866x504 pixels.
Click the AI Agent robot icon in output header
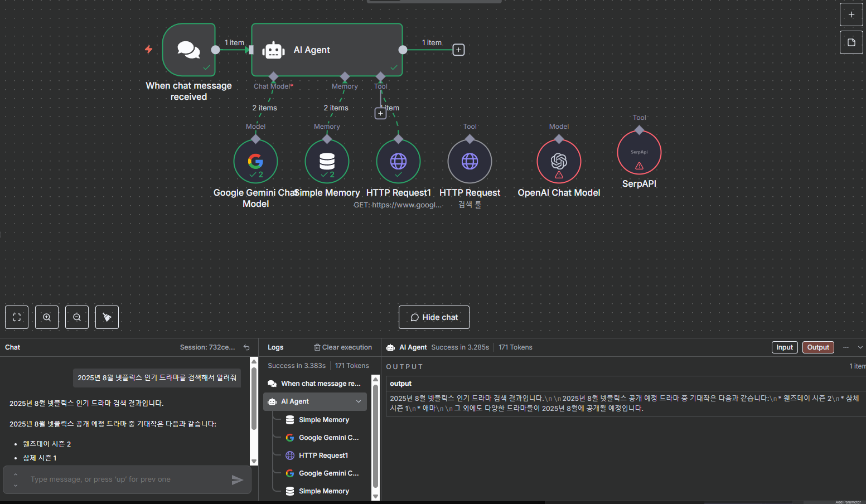pos(390,347)
